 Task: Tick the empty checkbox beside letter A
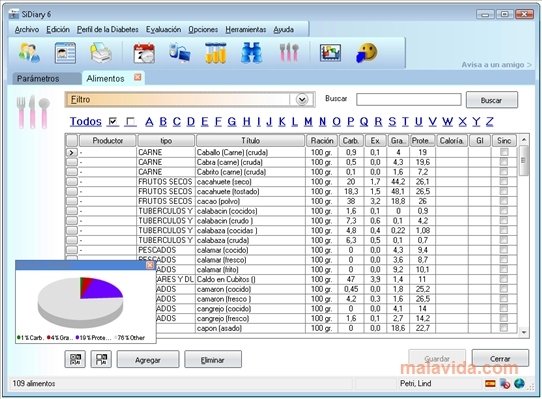click(131, 122)
